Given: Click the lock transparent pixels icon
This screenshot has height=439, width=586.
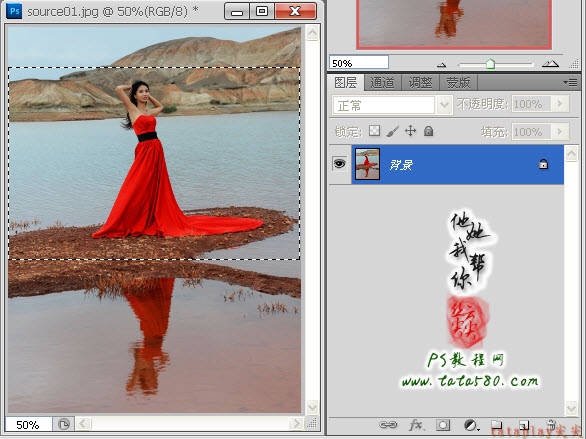Looking at the screenshot, I should (374, 131).
